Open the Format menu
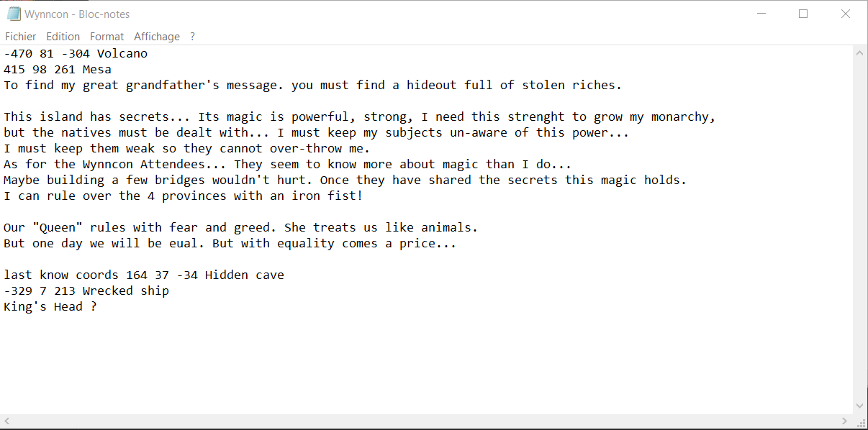The image size is (868, 430). (x=107, y=36)
